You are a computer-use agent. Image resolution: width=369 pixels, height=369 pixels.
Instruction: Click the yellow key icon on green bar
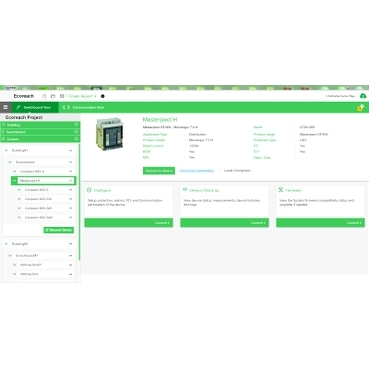(360, 108)
